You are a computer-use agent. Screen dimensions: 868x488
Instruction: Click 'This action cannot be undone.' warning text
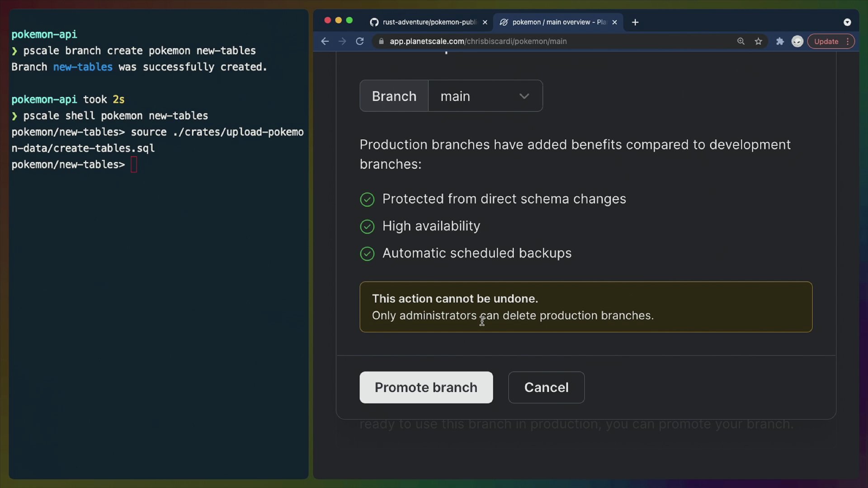(455, 299)
